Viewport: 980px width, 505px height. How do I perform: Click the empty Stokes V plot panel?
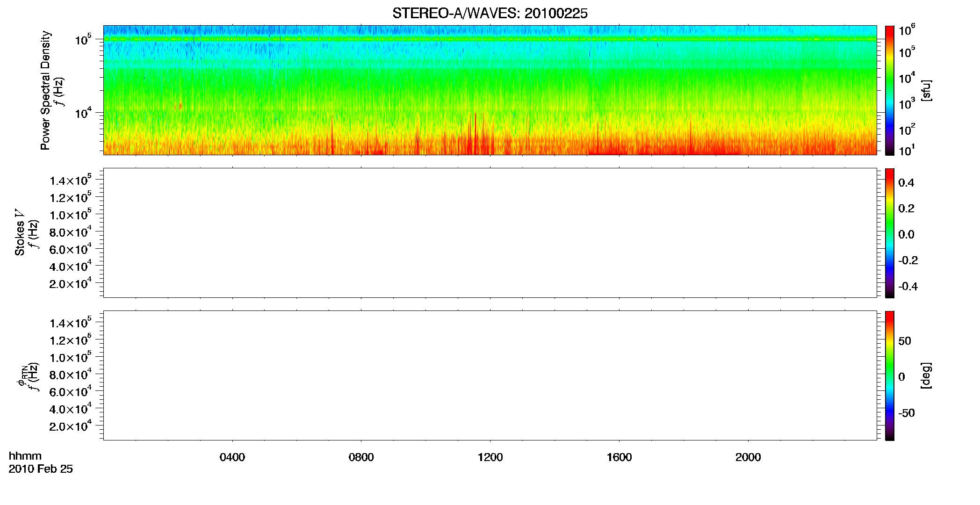coord(490,232)
